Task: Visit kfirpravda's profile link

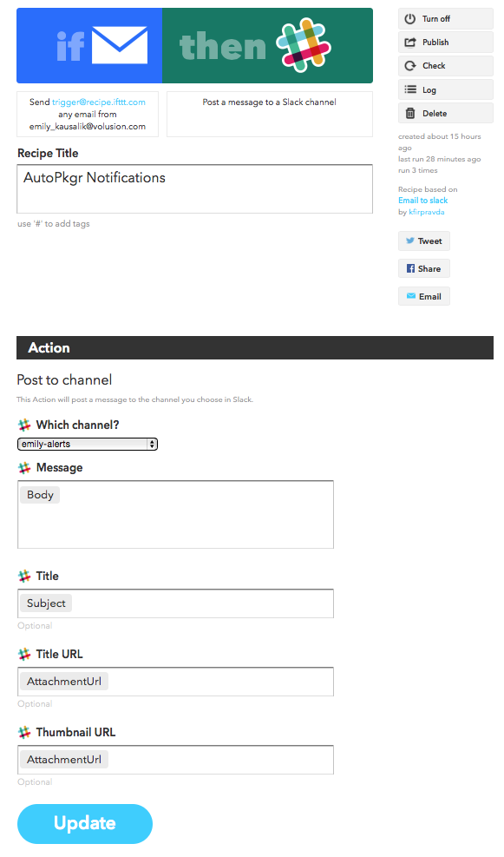Action: [427, 212]
